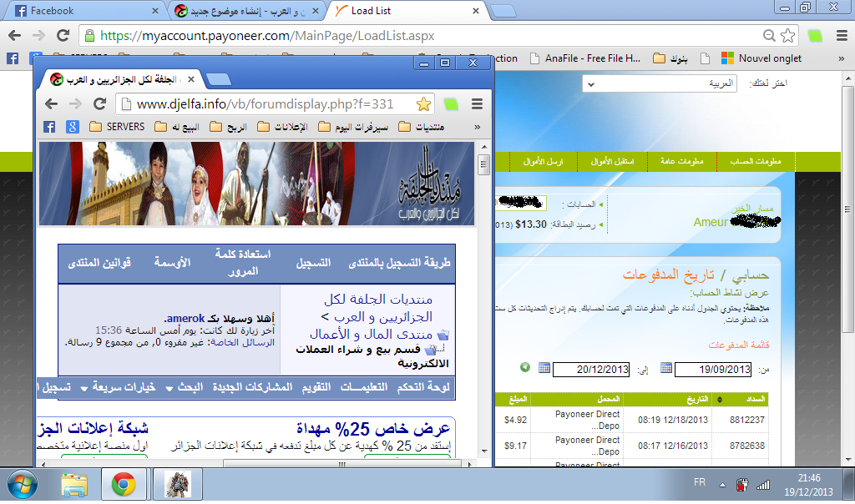The height and width of the screenshot is (504, 855).
Task: Open the قوانين المنتدى link
Action: (x=99, y=263)
